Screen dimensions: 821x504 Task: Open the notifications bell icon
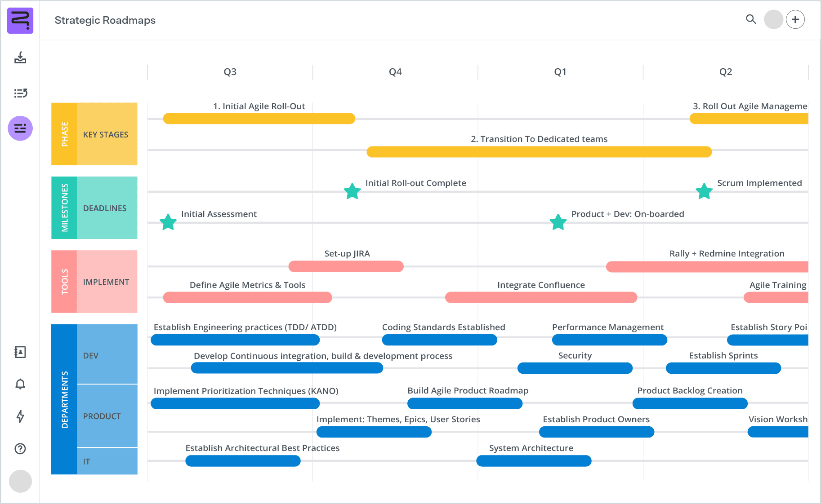tap(20, 385)
